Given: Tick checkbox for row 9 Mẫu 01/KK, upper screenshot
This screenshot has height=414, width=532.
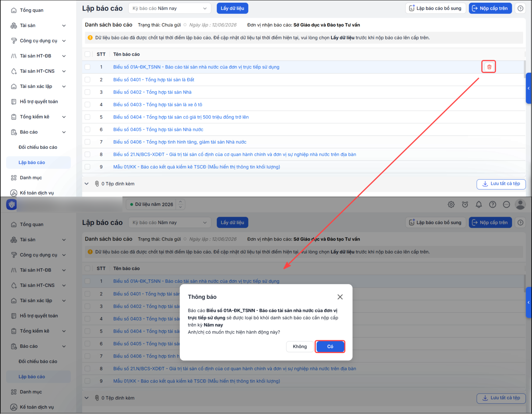Looking at the screenshot, I should click(x=88, y=167).
